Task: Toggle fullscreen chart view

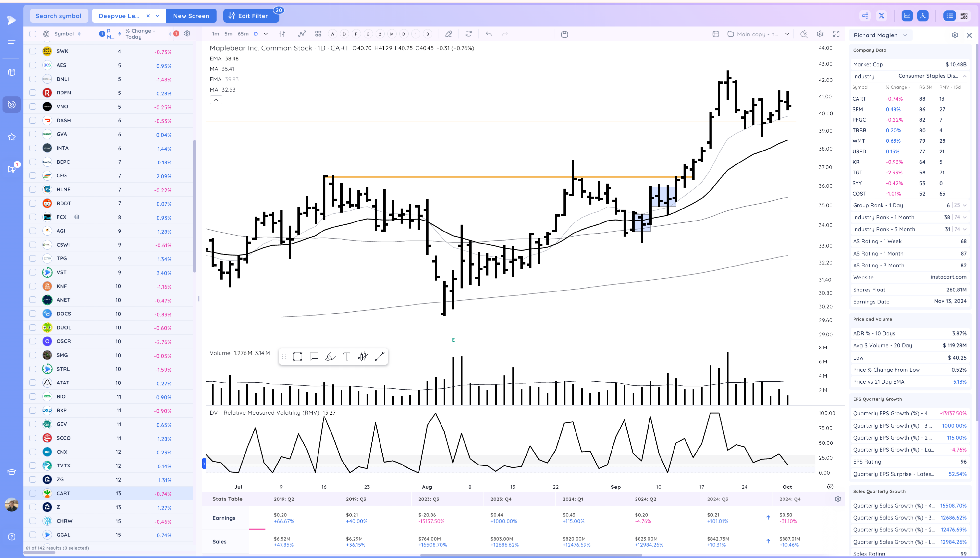Action: (x=836, y=34)
